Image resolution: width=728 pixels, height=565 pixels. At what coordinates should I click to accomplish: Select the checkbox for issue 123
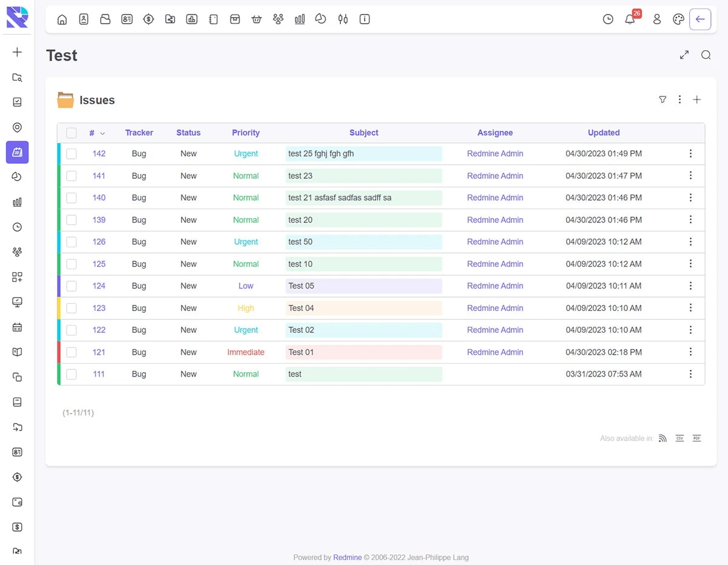(x=72, y=308)
